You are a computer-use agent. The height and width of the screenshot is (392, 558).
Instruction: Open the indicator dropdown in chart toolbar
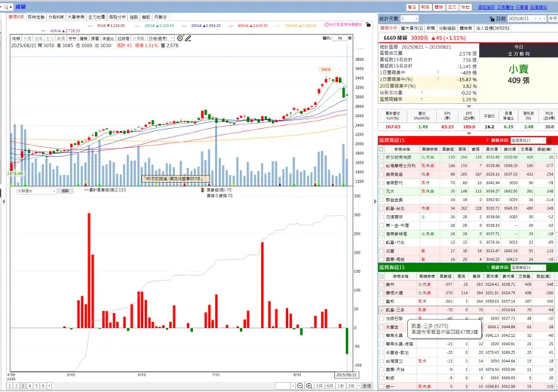click(x=161, y=38)
